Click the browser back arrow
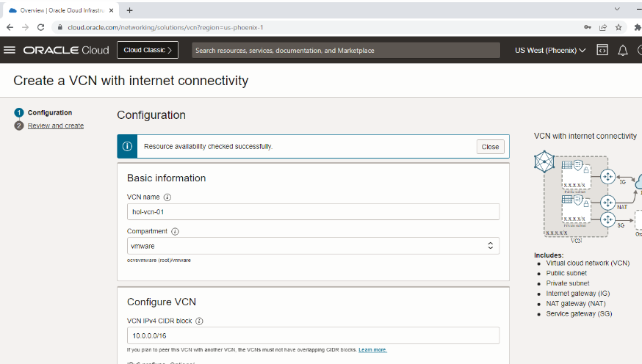Image resolution: width=642 pixels, height=364 pixels. pyautogui.click(x=10, y=27)
